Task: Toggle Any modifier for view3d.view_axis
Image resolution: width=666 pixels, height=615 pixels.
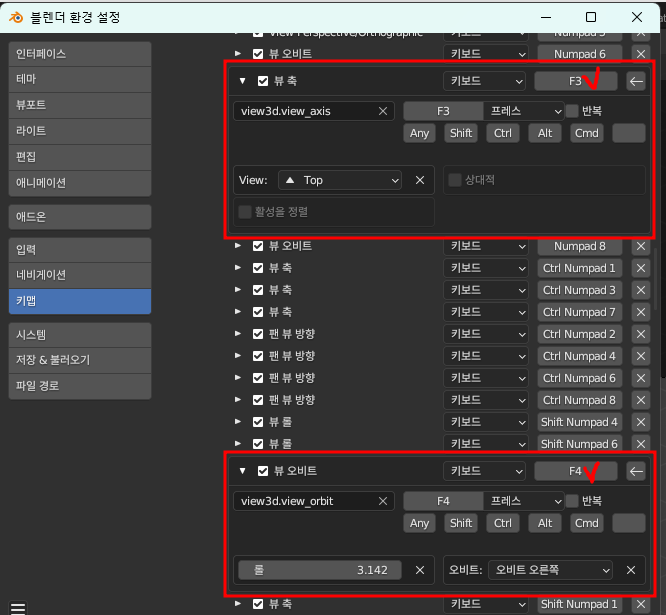Action: click(419, 133)
